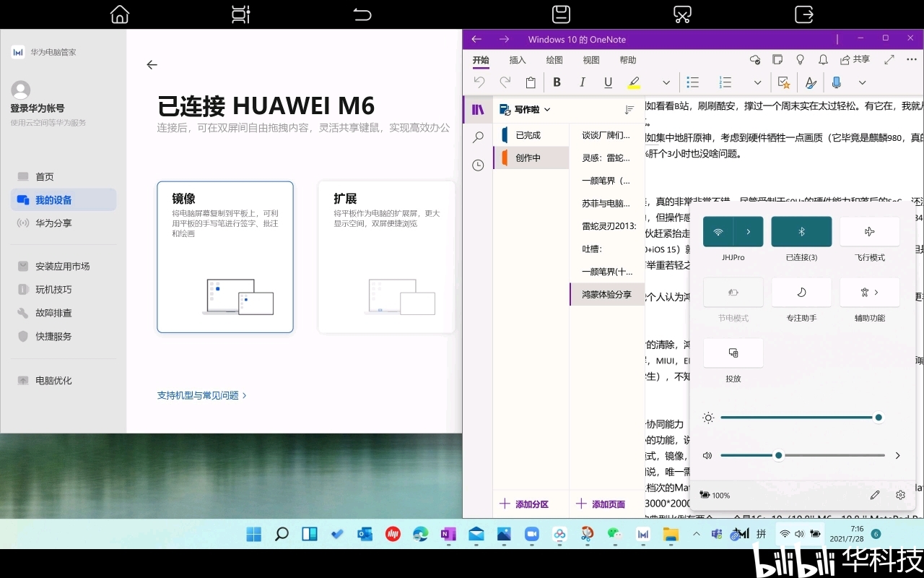The image size is (924, 578).
Task: Expand font formatting dropdown next to highlighter
Action: pyautogui.click(x=666, y=83)
